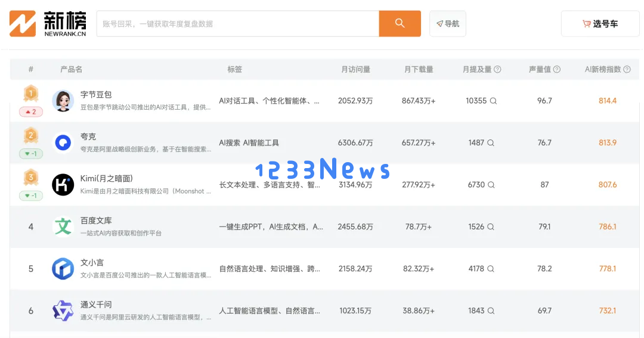Click the 标签 column header
Viewport: 644px width, 338px height.
(234, 69)
